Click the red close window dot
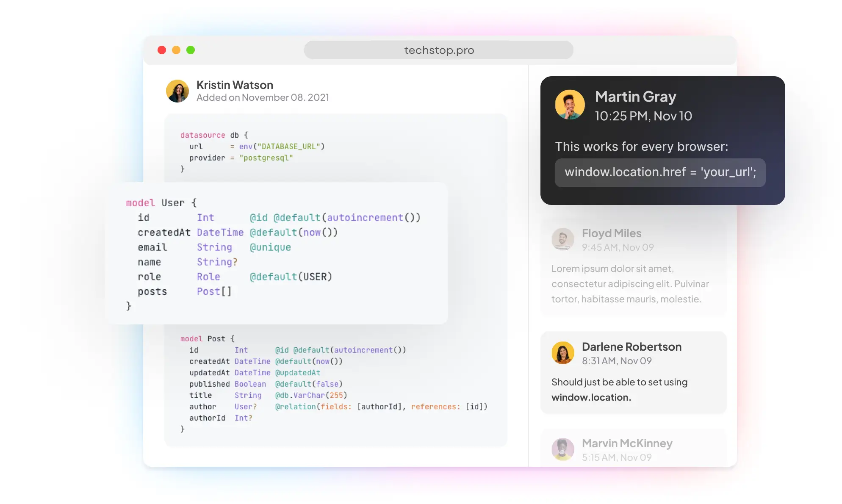 [x=162, y=50]
